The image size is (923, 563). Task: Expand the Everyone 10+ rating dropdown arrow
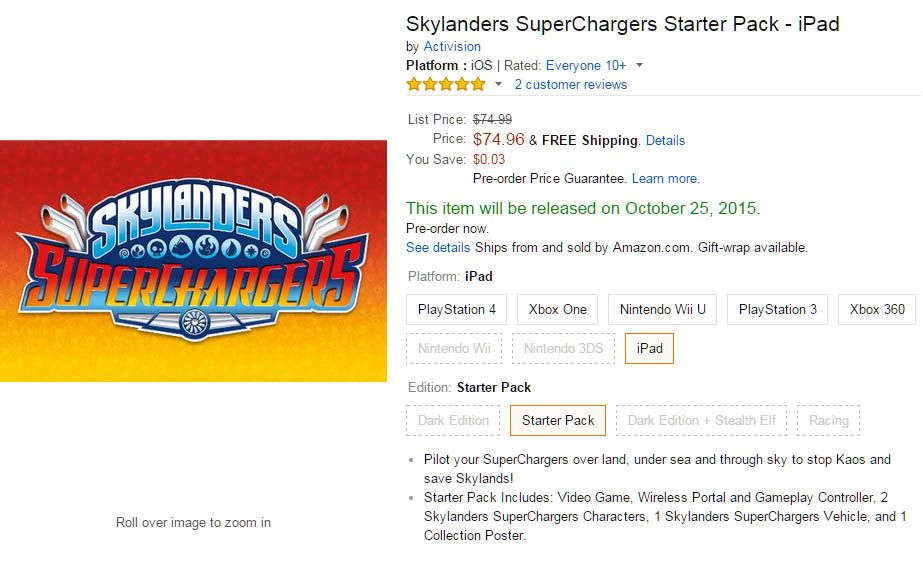click(x=639, y=65)
